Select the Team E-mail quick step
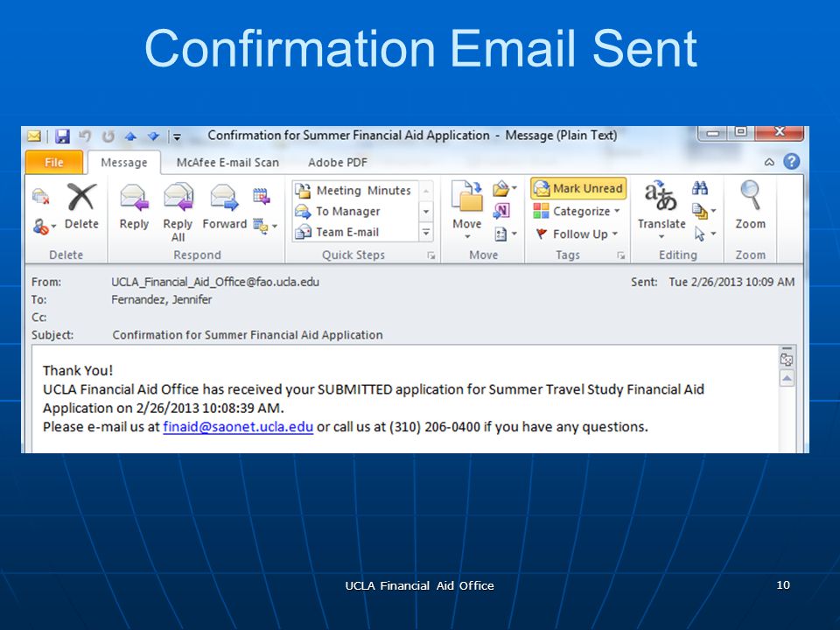The width and height of the screenshot is (840, 630). pos(355,232)
